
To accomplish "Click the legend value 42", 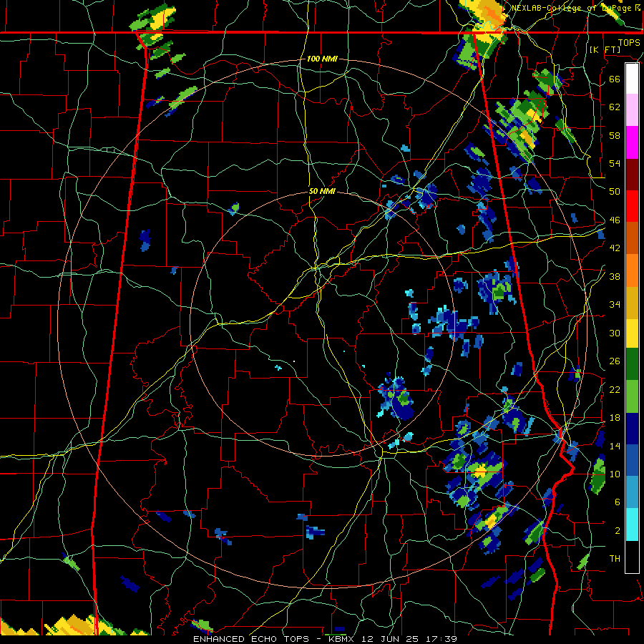I will click(x=615, y=248).
